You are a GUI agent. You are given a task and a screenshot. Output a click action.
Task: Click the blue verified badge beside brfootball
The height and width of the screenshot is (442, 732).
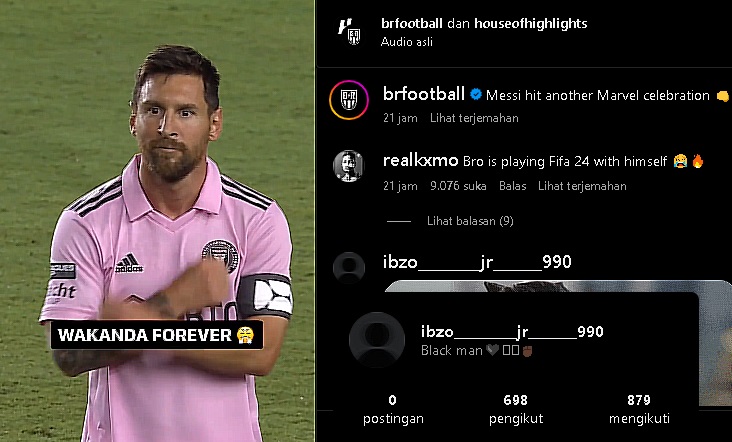tap(476, 94)
